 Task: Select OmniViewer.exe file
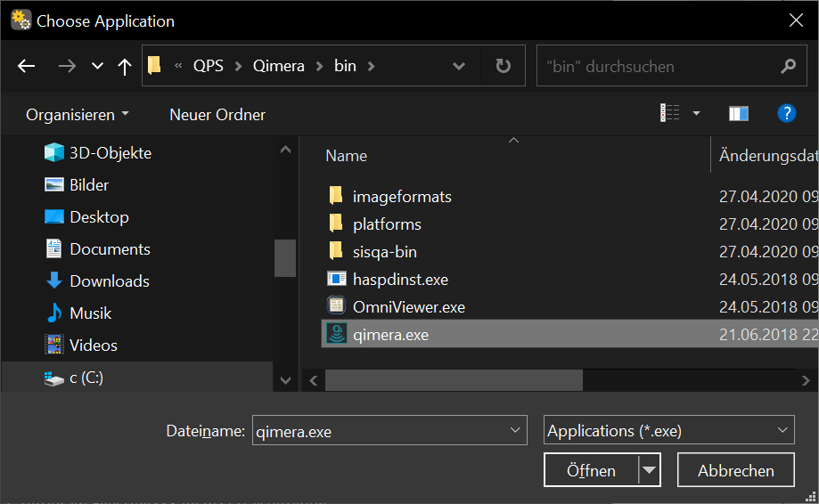point(409,307)
